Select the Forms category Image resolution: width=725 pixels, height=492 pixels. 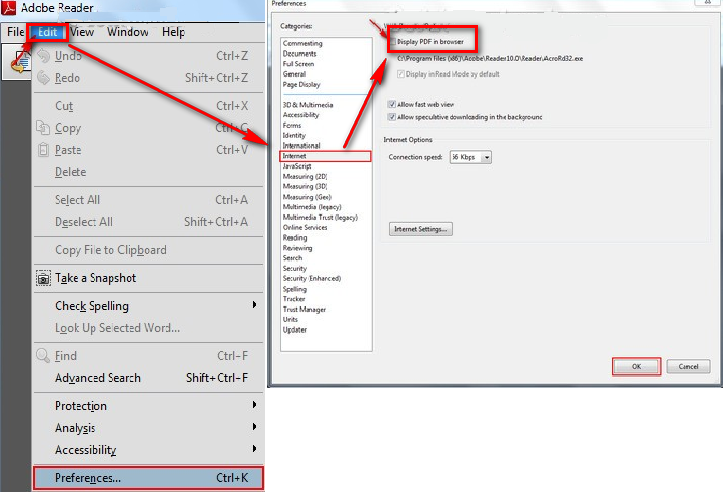point(292,125)
